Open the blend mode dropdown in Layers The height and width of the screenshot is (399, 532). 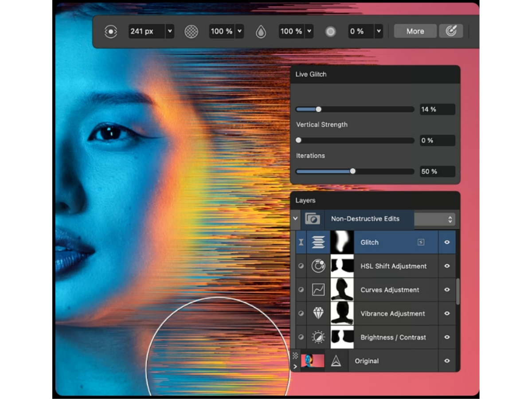434,219
